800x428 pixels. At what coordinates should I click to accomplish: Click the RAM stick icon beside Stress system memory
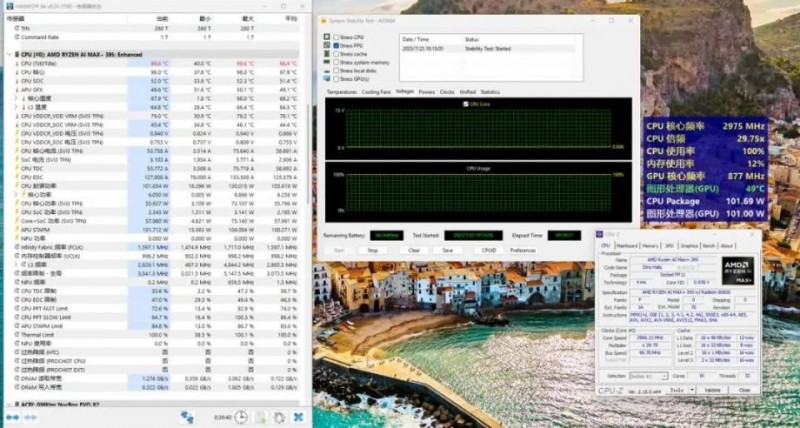[327, 62]
